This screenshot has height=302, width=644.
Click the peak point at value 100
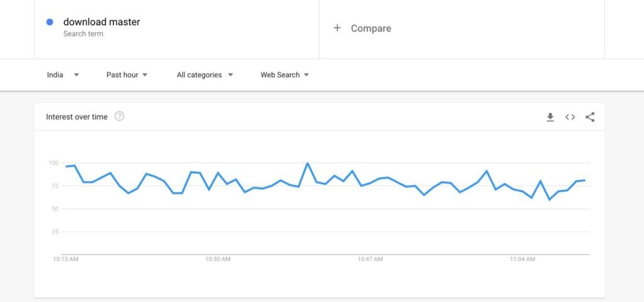(x=307, y=163)
